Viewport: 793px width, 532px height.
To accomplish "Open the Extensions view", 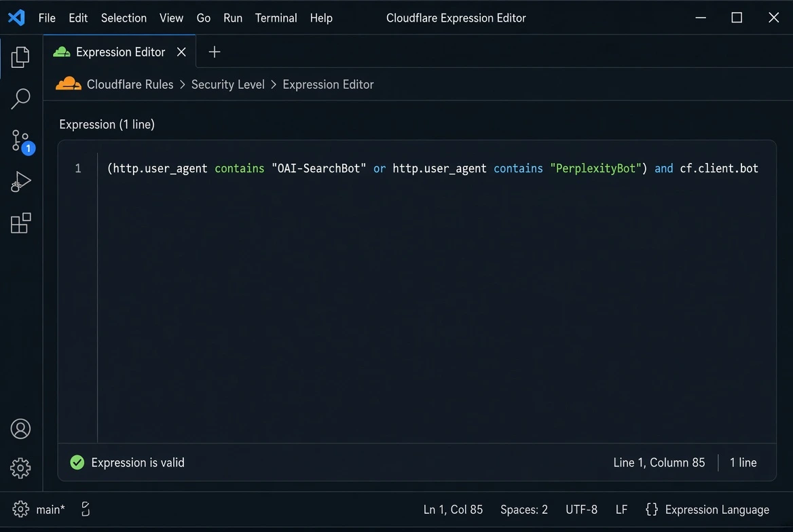I will click(20, 223).
